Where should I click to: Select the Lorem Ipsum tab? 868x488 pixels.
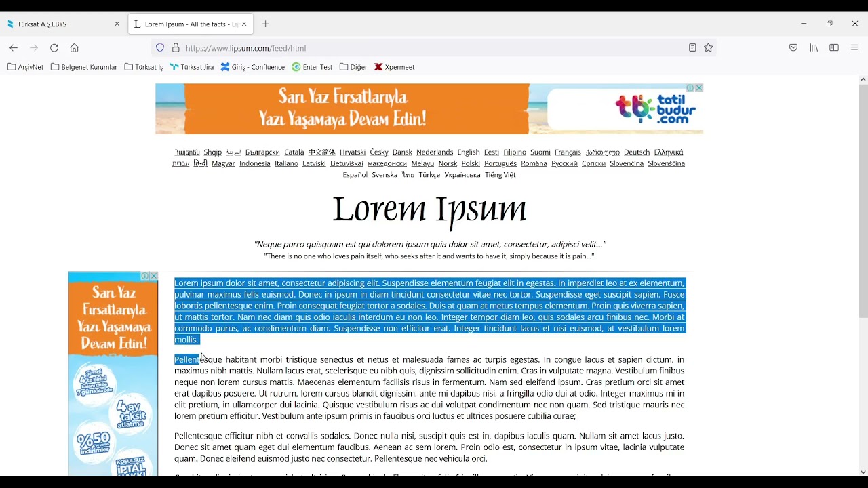pyautogui.click(x=190, y=24)
